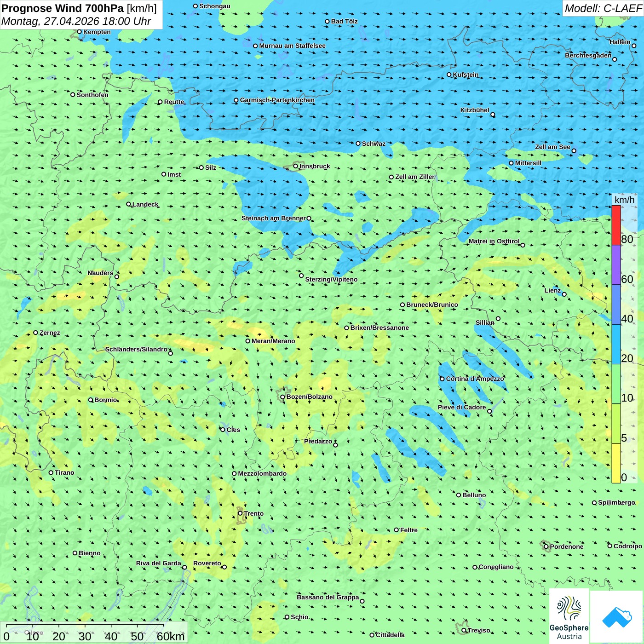
Task: Select the red swatch in the wind legend
Action: [616, 225]
